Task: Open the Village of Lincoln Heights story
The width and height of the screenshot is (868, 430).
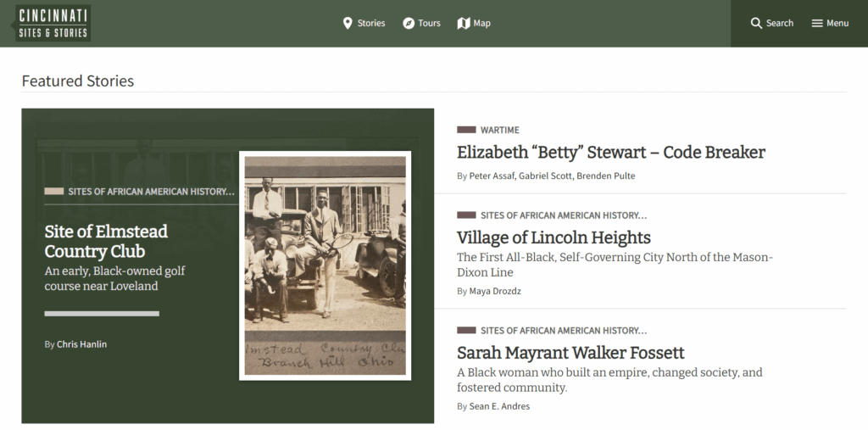Action: click(x=554, y=237)
